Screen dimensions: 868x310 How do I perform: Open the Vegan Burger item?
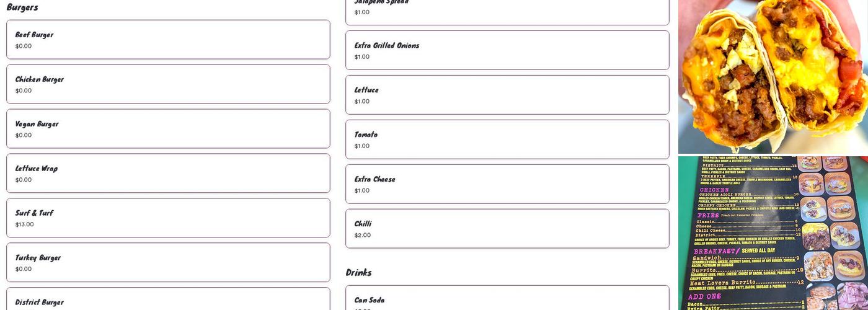pyautogui.click(x=168, y=129)
